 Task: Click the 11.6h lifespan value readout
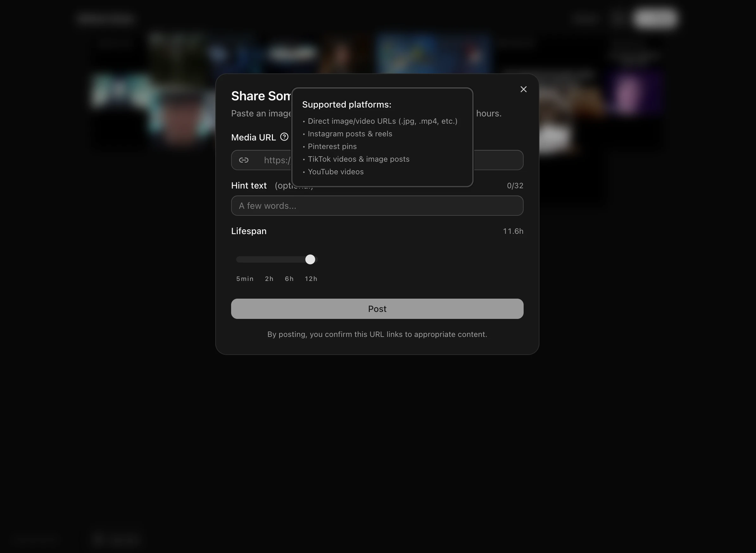513,231
